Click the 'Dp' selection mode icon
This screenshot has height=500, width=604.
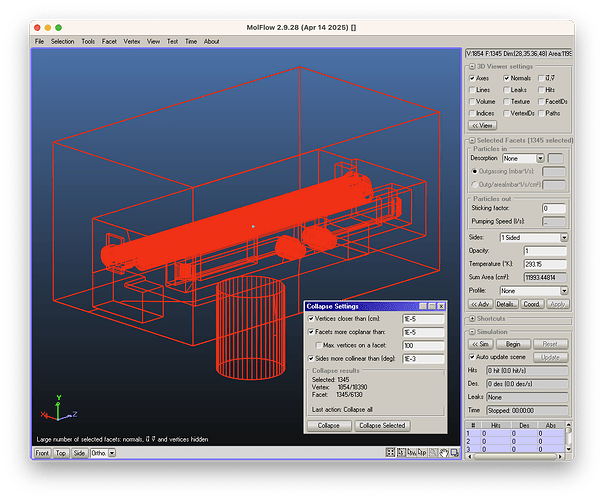click(x=422, y=452)
